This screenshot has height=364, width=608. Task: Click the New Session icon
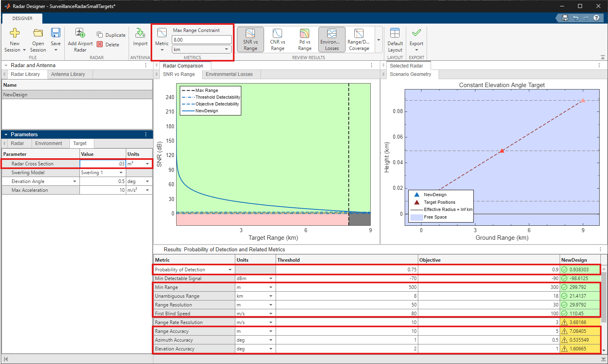pos(15,33)
